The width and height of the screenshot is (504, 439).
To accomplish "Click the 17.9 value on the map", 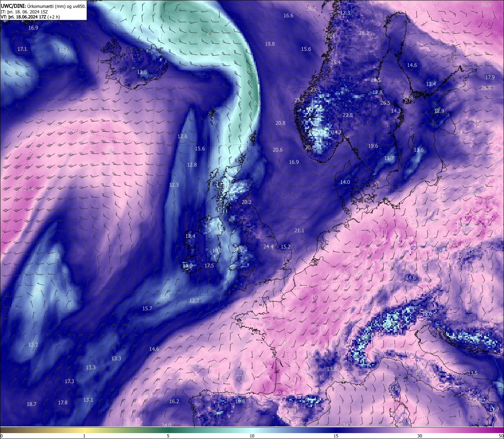I will 490,78.
